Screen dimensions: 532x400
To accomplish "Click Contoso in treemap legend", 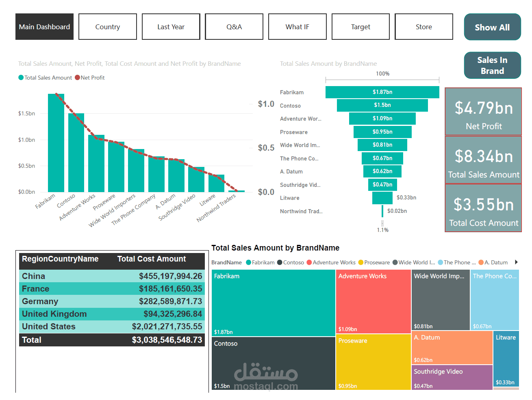I will pyautogui.click(x=291, y=262).
